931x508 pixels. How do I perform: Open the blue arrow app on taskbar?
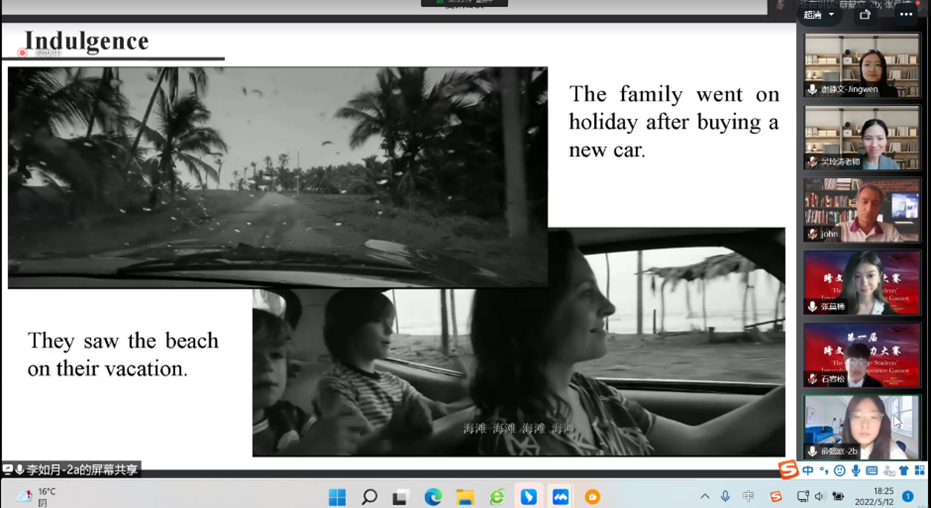tap(528, 496)
